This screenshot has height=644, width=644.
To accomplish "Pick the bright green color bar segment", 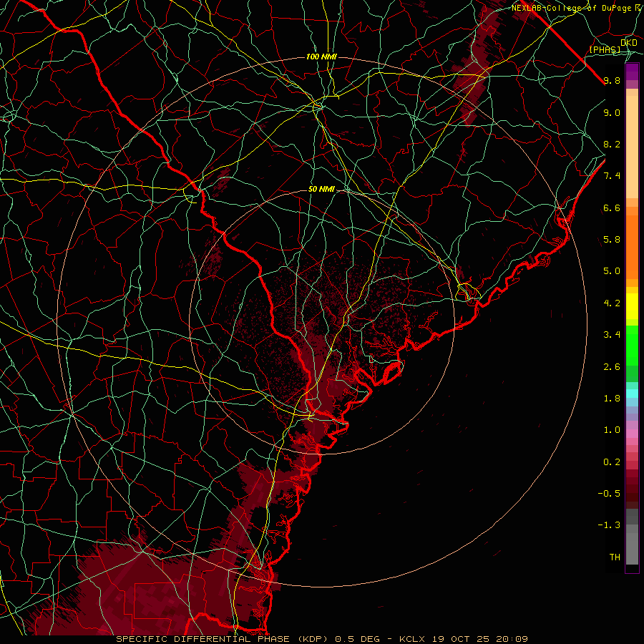I will pyautogui.click(x=632, y=345).
